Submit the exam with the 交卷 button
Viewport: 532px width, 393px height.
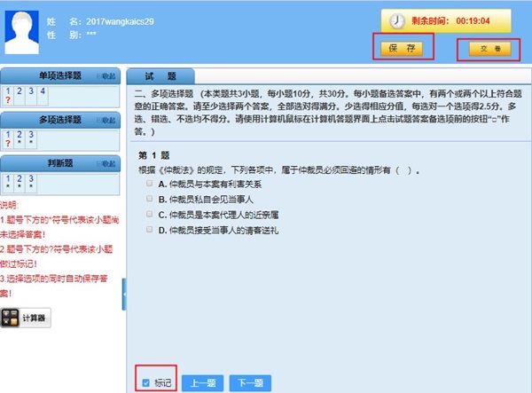tap(490, 49)
